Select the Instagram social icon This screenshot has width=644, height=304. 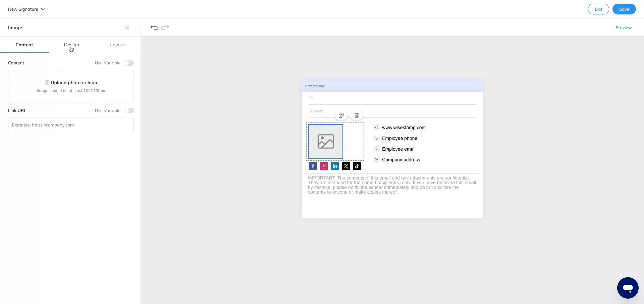(x=324, y=166)
